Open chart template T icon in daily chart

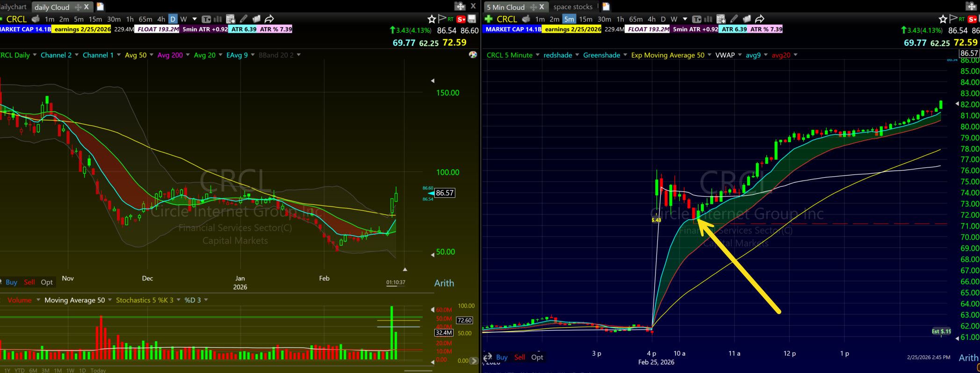click(206, 19)
